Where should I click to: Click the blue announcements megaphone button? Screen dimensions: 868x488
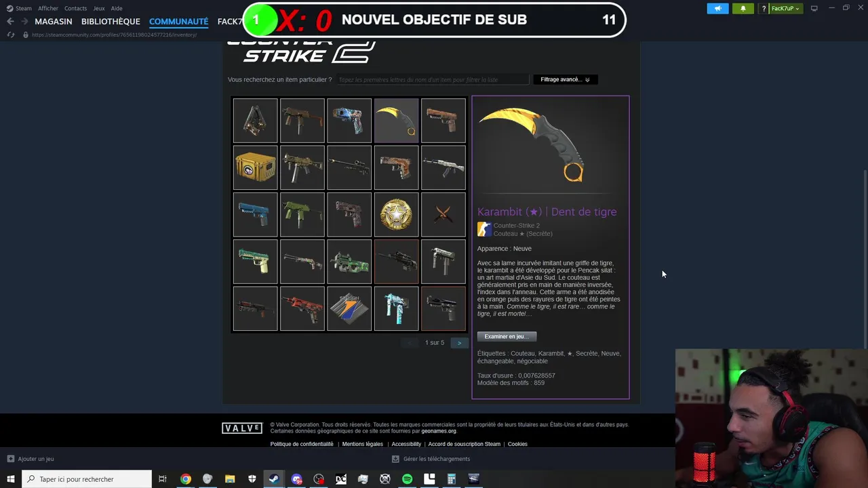coord(717,8)
